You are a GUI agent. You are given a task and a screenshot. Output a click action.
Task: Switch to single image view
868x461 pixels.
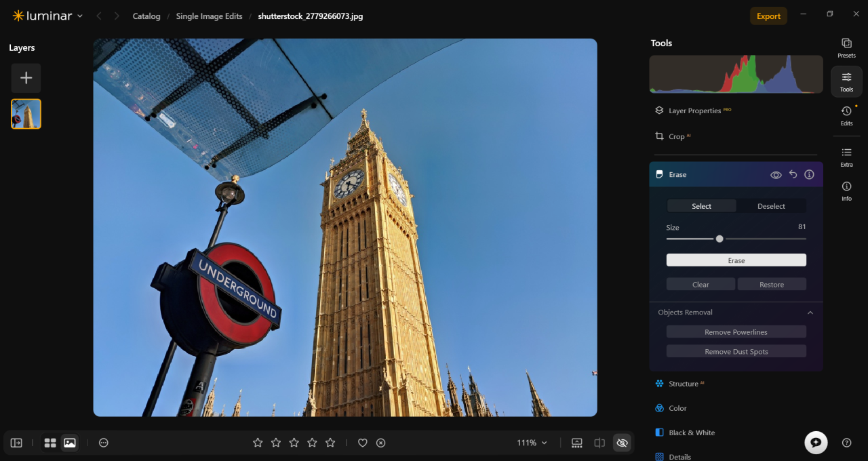click(69, 443)
